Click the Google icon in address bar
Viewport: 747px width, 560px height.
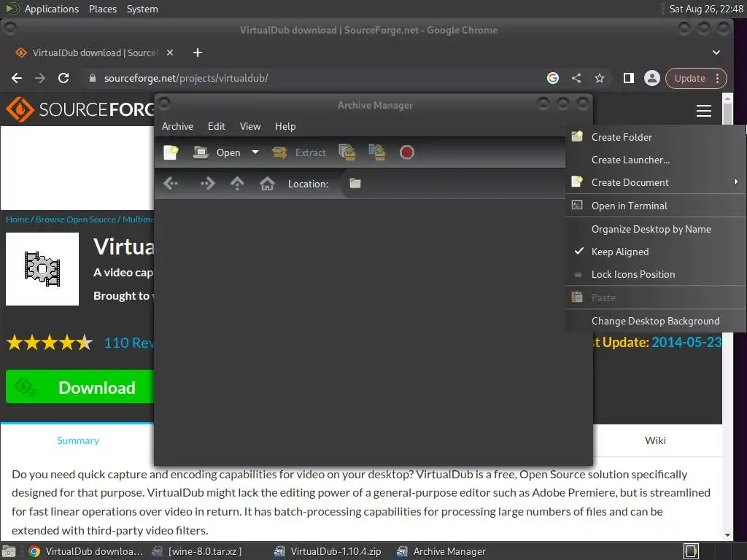point(553,78)
